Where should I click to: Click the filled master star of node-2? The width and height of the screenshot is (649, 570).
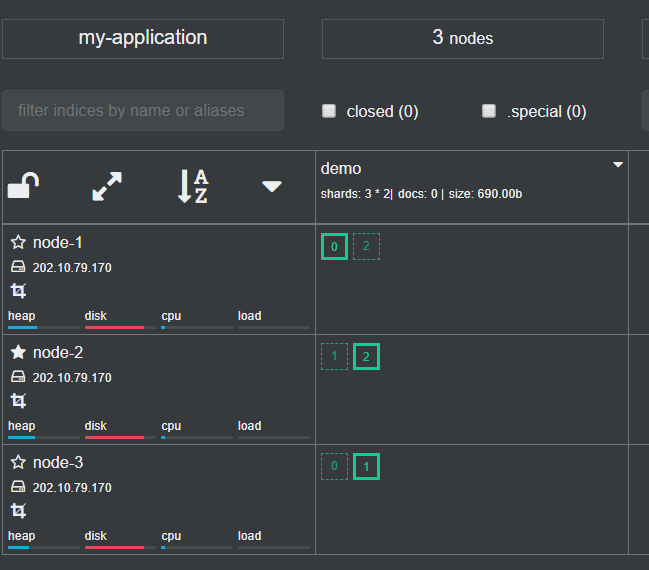18,352
